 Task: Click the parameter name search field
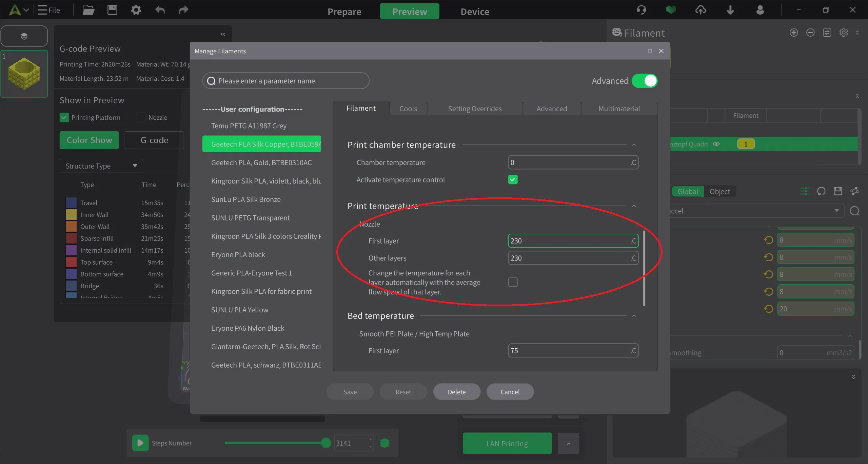tap(285, 81)
